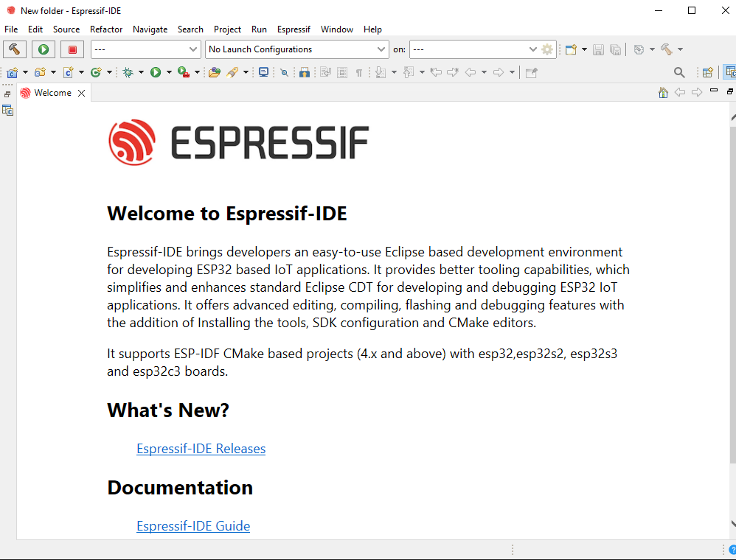Expand the arrow beside the Build hammer icon
The height and width of the screenshot is (560, 736).
680,49
